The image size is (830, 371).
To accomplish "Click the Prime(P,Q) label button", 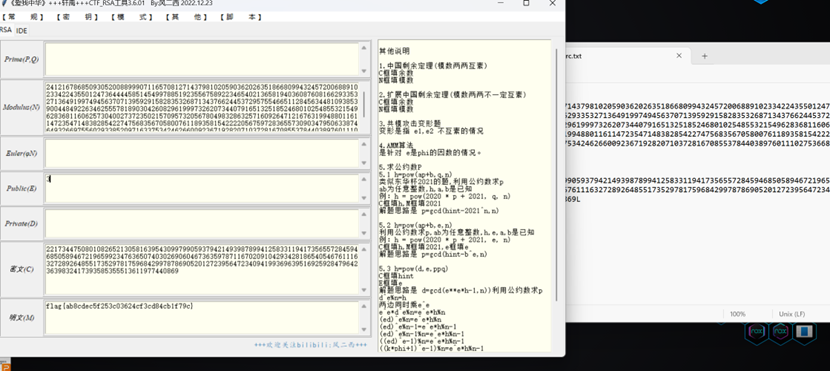I will 22,59.
